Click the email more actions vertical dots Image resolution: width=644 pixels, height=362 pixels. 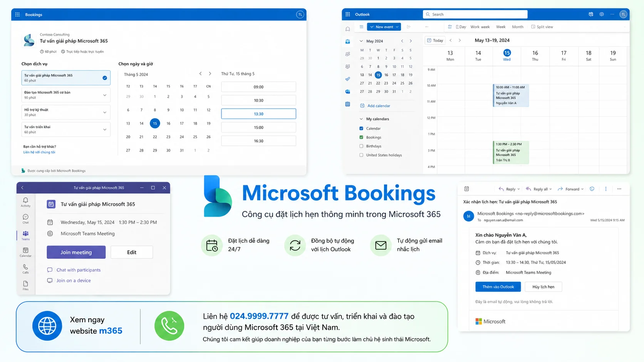click(606, 189)
